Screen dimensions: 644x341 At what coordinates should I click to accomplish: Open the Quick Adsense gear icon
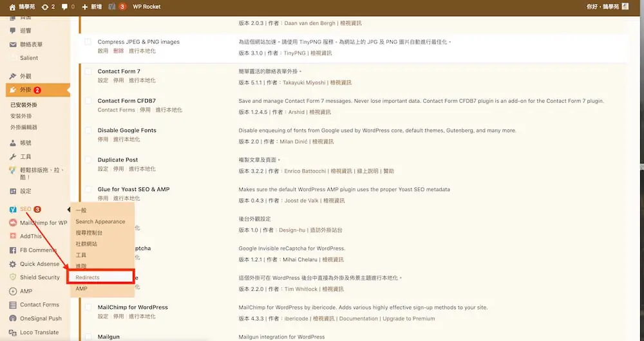[13, 264]
